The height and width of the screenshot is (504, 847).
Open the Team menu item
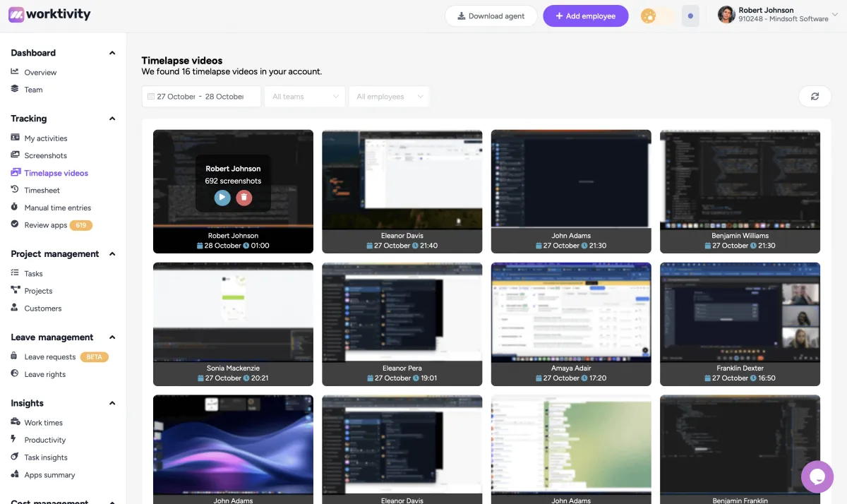(33, 90)
